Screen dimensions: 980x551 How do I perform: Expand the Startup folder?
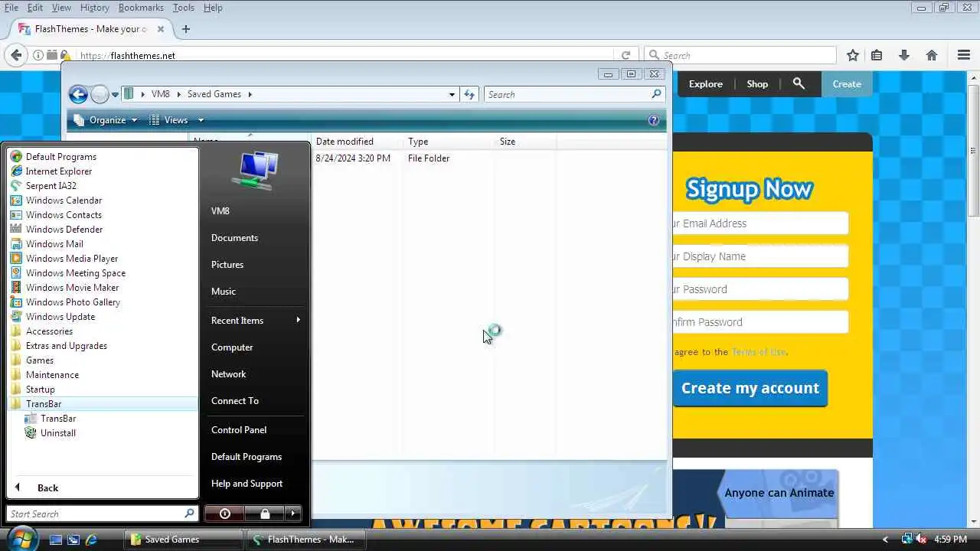(x=40, y=390)
